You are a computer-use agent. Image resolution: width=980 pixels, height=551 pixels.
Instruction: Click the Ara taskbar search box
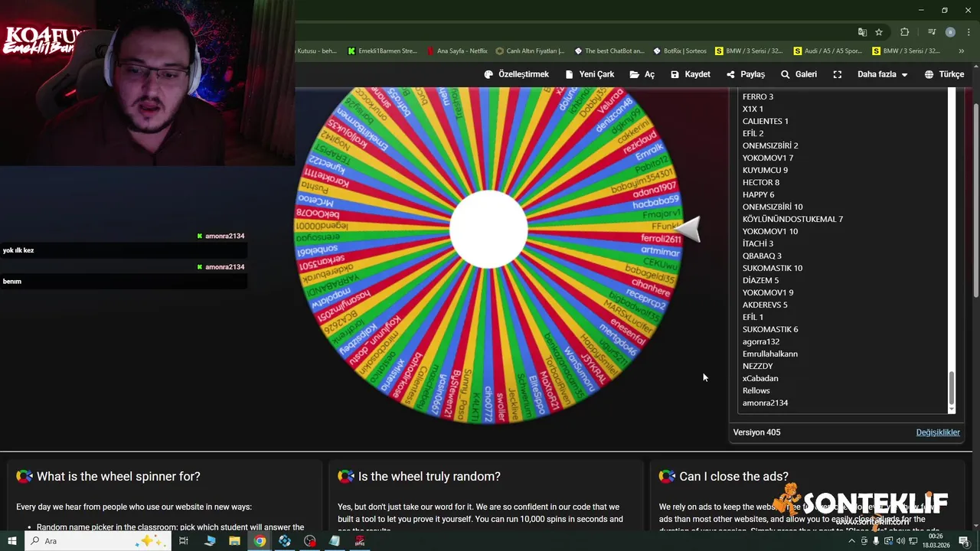[100, 541]
